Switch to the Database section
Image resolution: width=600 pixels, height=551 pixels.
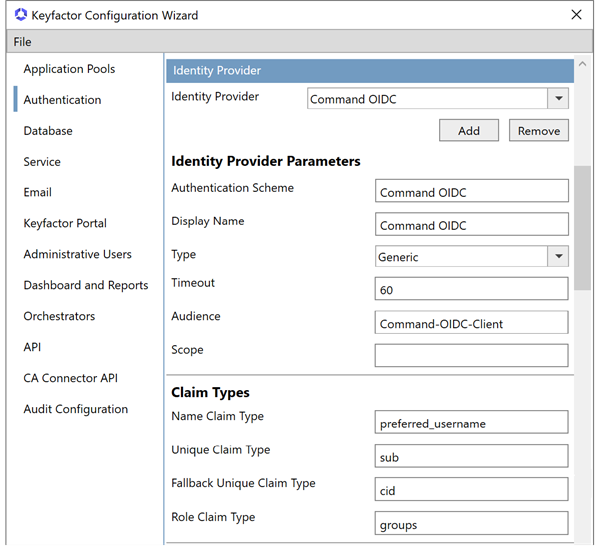pos(48,131)
